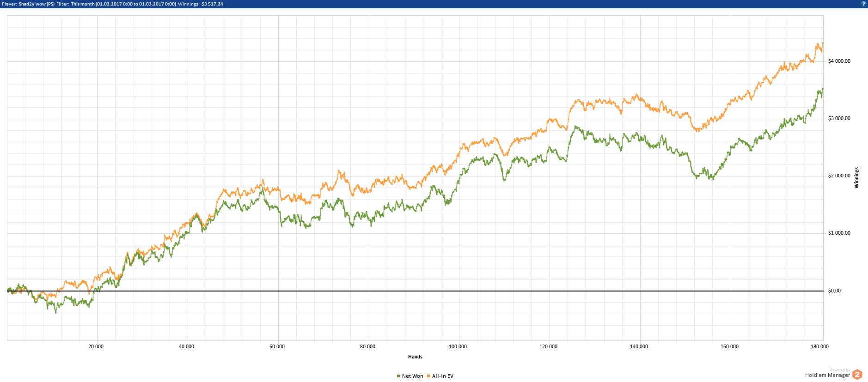
Task: Select the "All-In EV" legend label
Action: click(443, 376)
